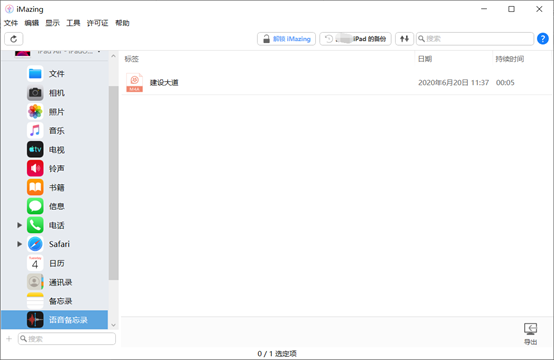Select the 铃声 Ringtones icon
This screenshot has width=554, height=360.
point(35,168)
